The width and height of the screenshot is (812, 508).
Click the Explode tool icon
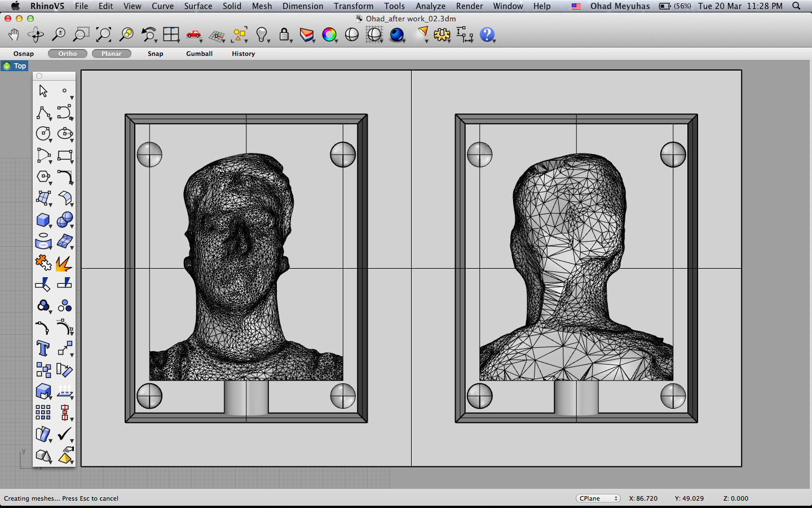(64, 263)
